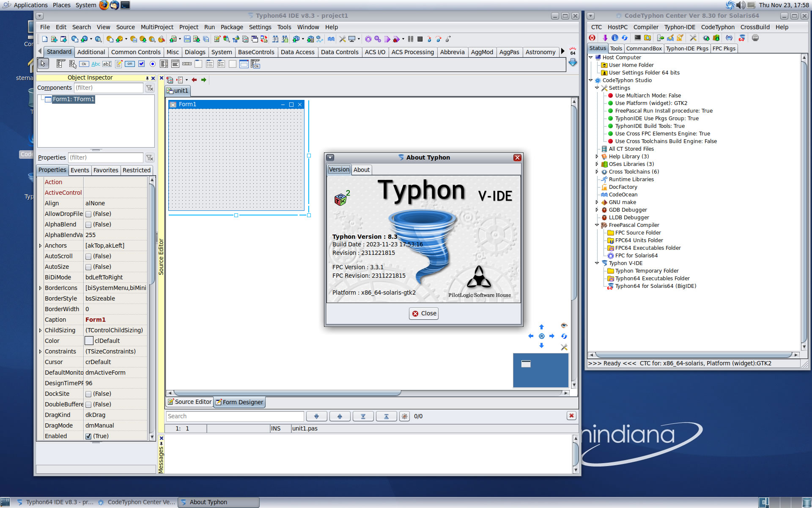The image size is (812, 508).
Task: Uncheck the Enabled property checkbox
Action: click(x=88, y=436)
